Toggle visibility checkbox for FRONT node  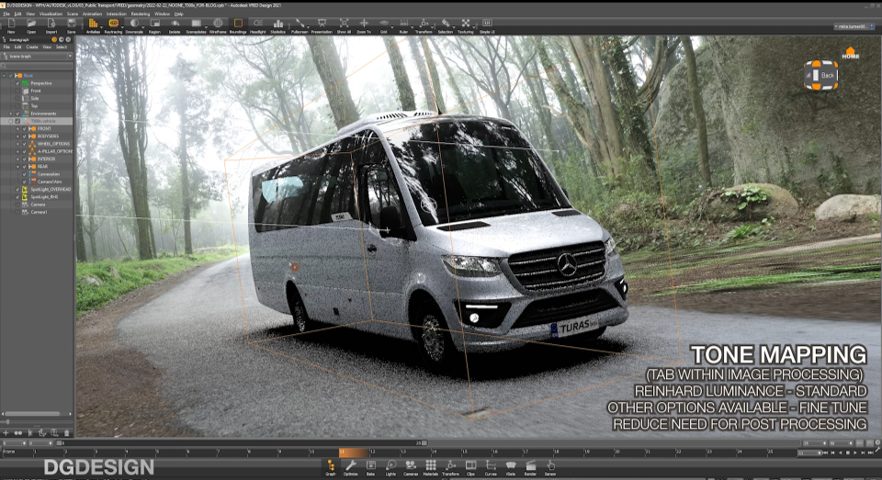click(25, 129)
